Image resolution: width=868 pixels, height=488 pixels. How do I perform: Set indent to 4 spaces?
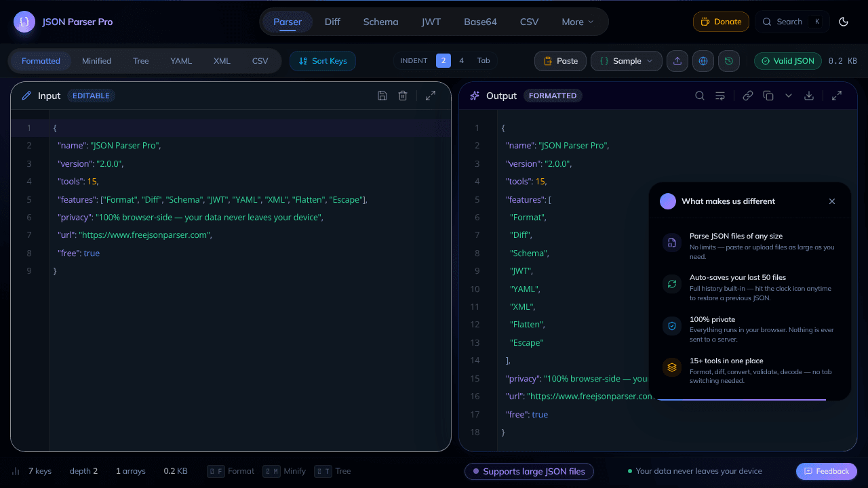462,61
